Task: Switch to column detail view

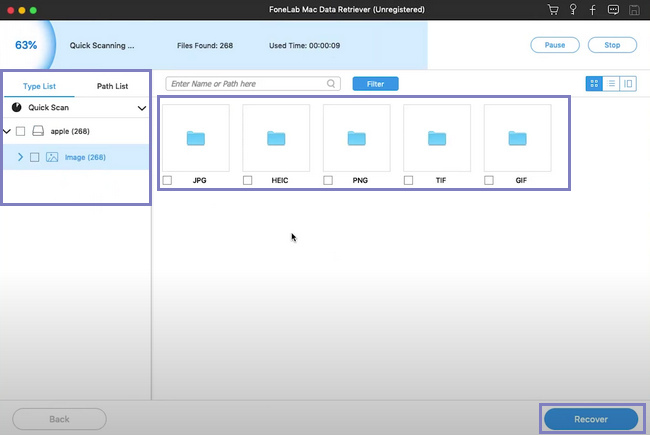Action: (x=628, y=84)
